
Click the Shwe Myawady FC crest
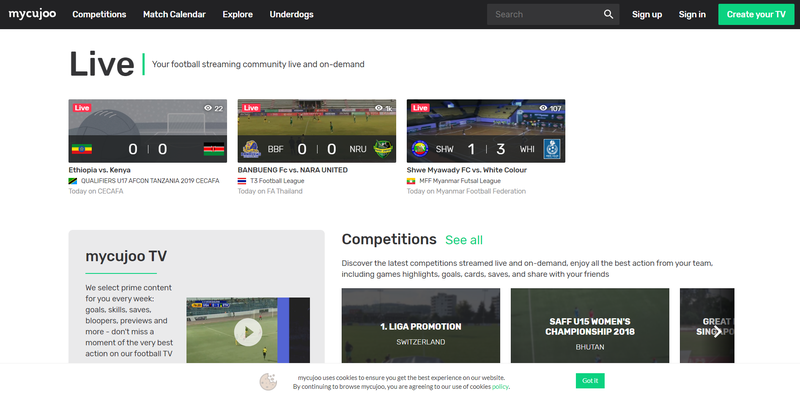(x=420, y=149)
